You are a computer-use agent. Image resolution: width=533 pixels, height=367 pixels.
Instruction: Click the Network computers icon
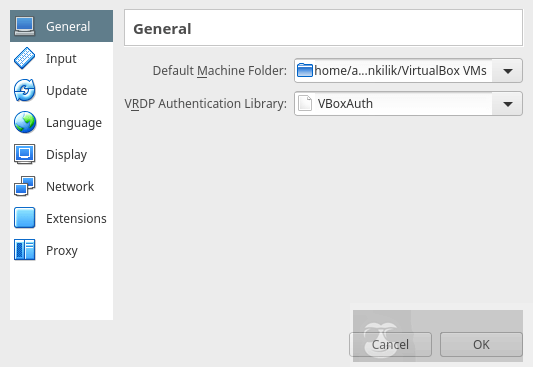point(24,186)
